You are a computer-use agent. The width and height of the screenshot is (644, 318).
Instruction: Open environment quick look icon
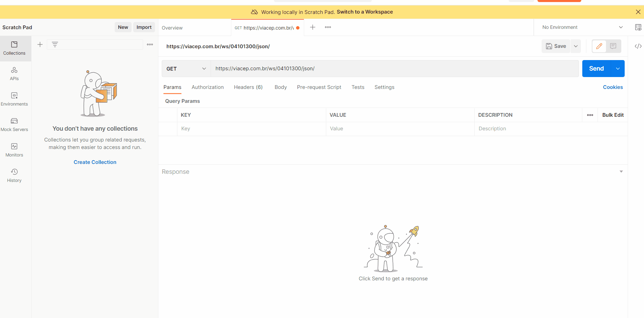click(x=638, y=27)
